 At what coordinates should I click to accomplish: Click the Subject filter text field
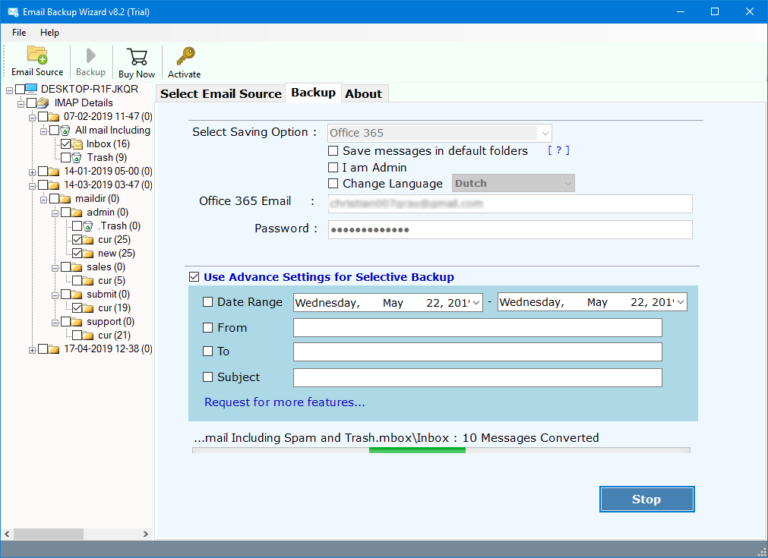coord(478,378)
